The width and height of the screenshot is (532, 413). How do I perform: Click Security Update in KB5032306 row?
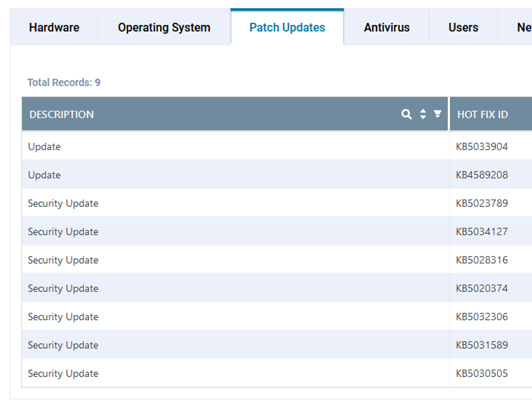(63, 317)
